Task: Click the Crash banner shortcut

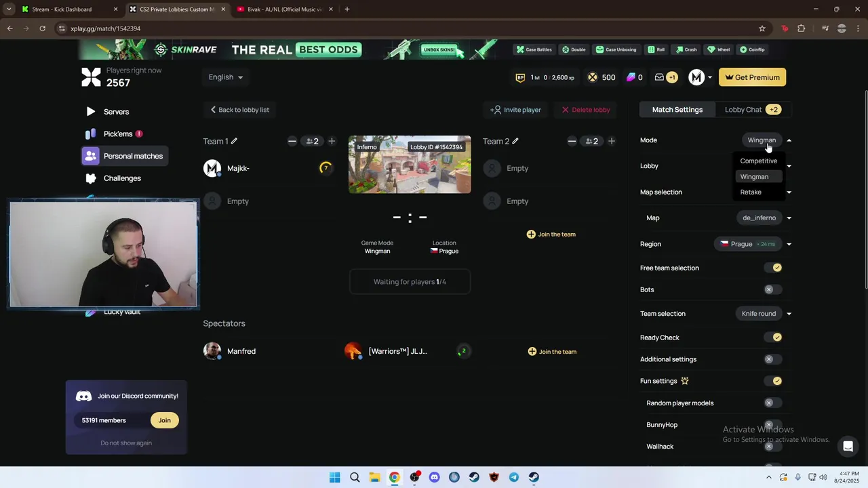Action: pyautogui.click(x=686, y=49)
